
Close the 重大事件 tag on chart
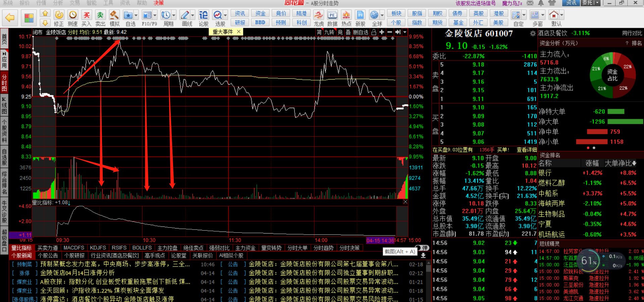click(x=239, y=32)
